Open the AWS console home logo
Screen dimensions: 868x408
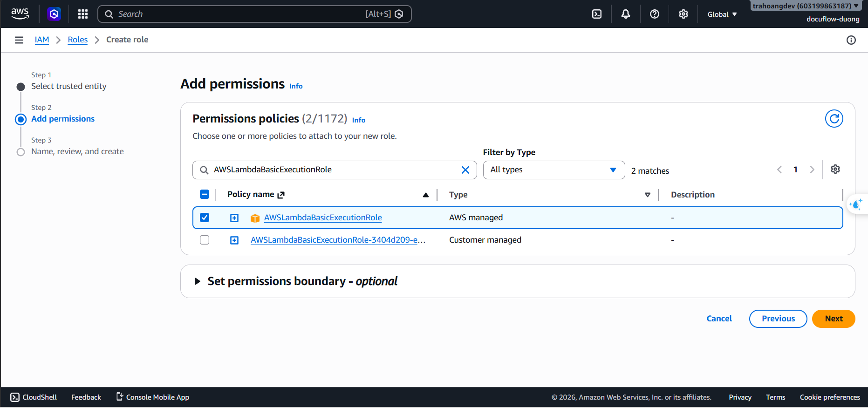click(x=20, y=14)
